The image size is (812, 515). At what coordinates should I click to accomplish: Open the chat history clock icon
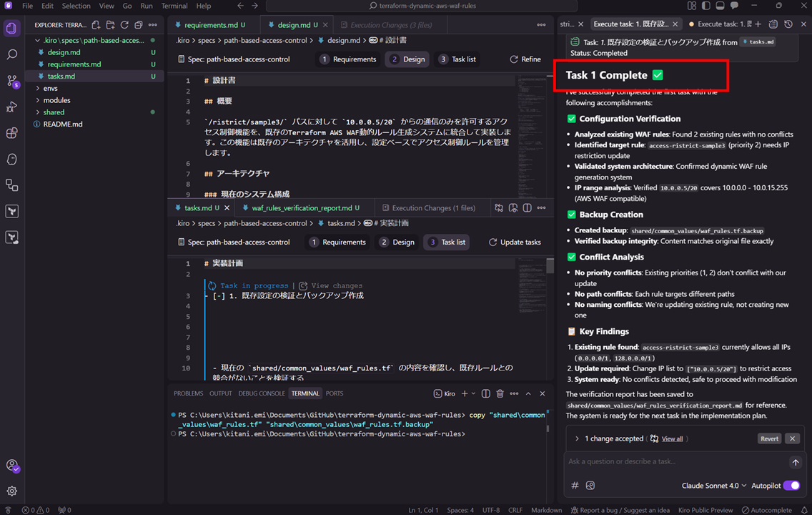click(x=788, y=24)
